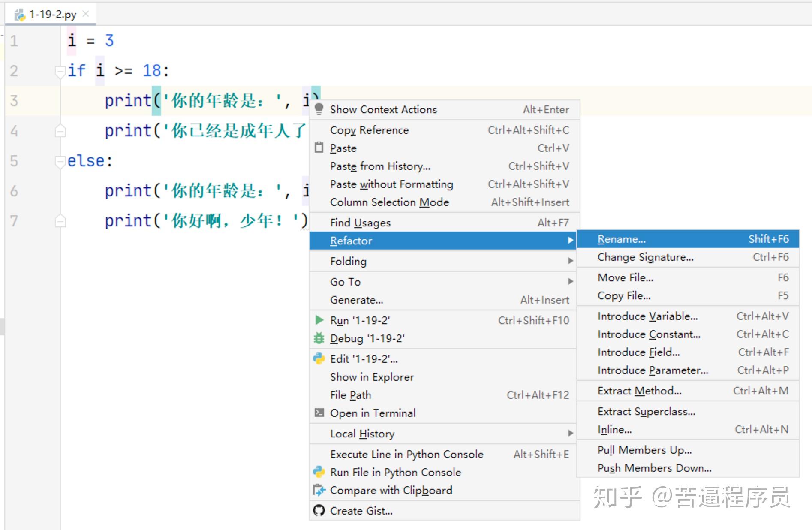This screenshot has height=530, width=812.
Task: Click the Debug bug icon
Action: (319, 338)
